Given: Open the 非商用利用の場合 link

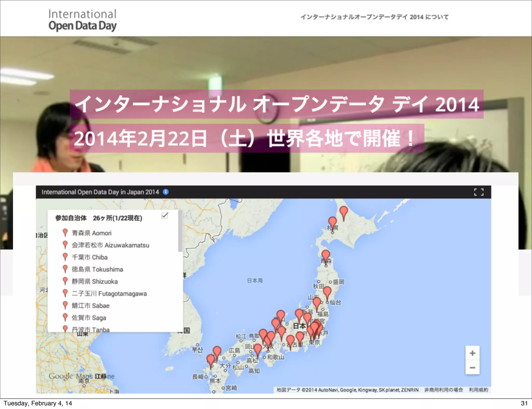Looking at the screenshot, I should click(x=443, y=390).
